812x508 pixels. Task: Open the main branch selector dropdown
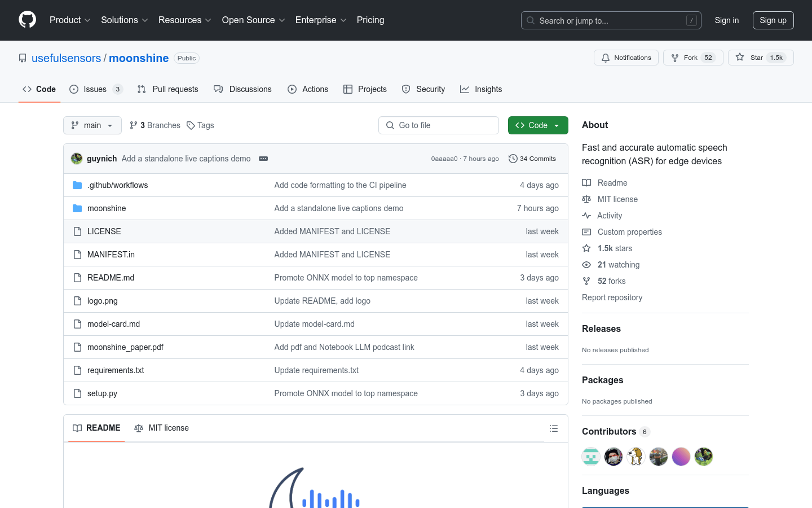[x=92, y=125]
